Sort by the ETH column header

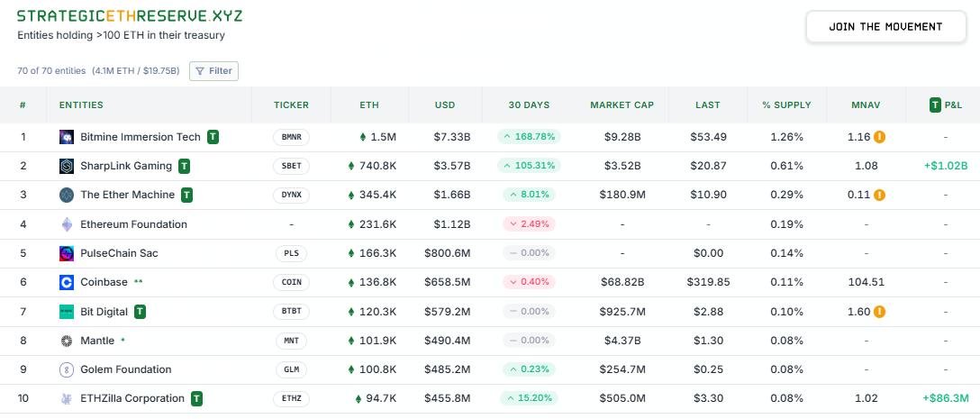click(369, 105)
